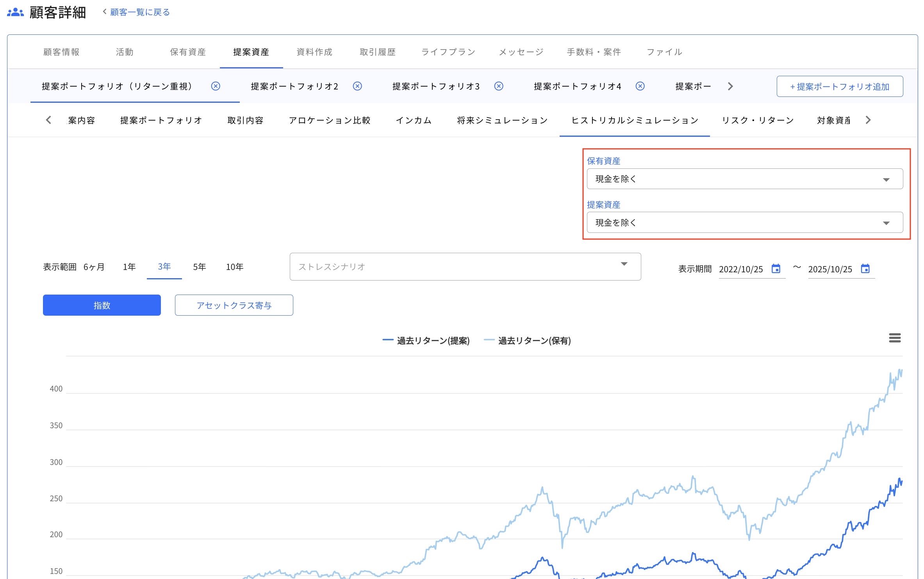Open the 保有資産 現金を除く dropdown
Image resolution: width=924 pixels, height=579 pixels.
click(886, 179)
